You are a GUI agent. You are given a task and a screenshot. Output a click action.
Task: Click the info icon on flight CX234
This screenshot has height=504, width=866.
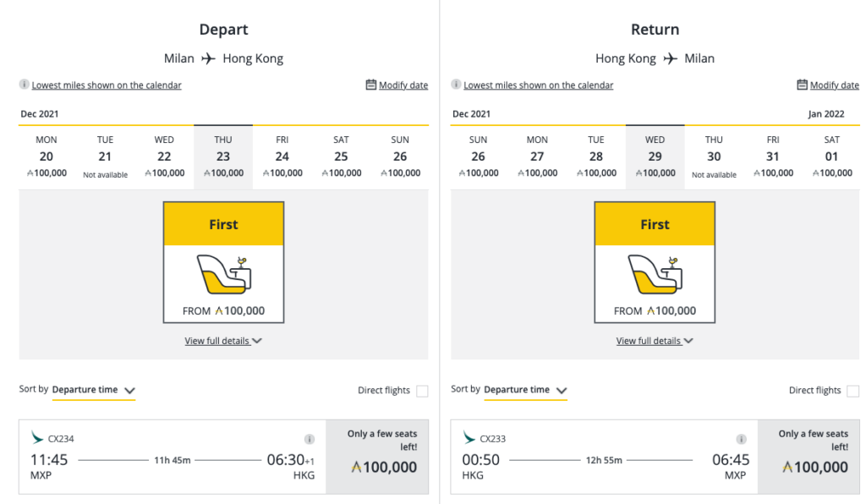coord(310,439)
